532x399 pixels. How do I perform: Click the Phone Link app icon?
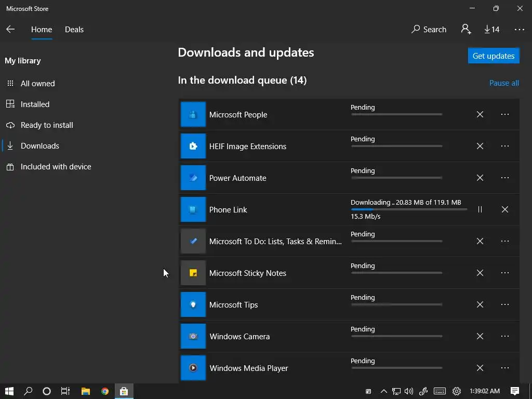click(193, 209)
